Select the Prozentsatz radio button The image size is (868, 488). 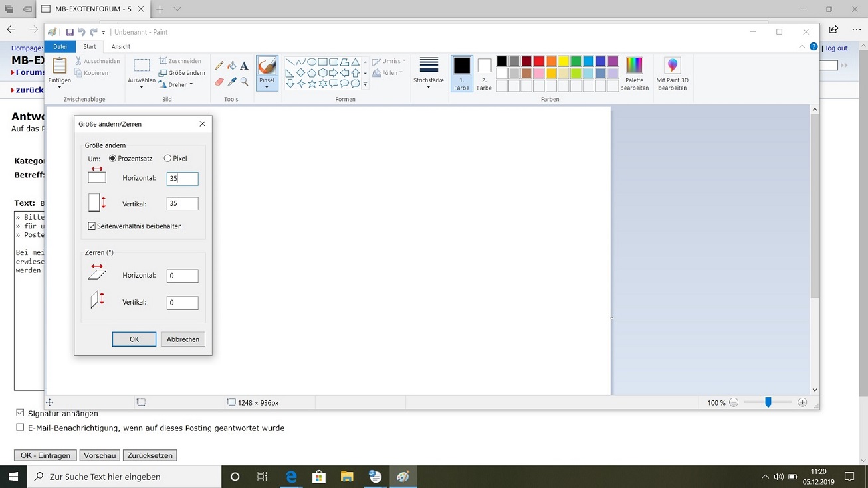[112, 159]
